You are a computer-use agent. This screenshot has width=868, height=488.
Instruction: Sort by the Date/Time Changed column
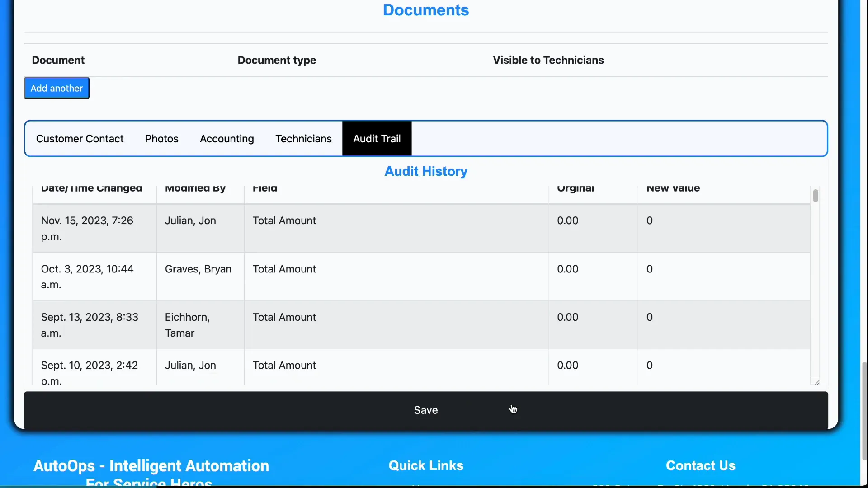92,189
